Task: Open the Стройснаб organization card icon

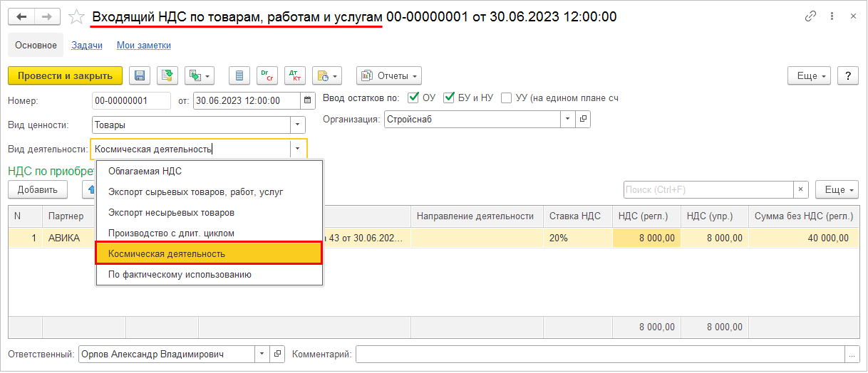Action: (583, 119)
